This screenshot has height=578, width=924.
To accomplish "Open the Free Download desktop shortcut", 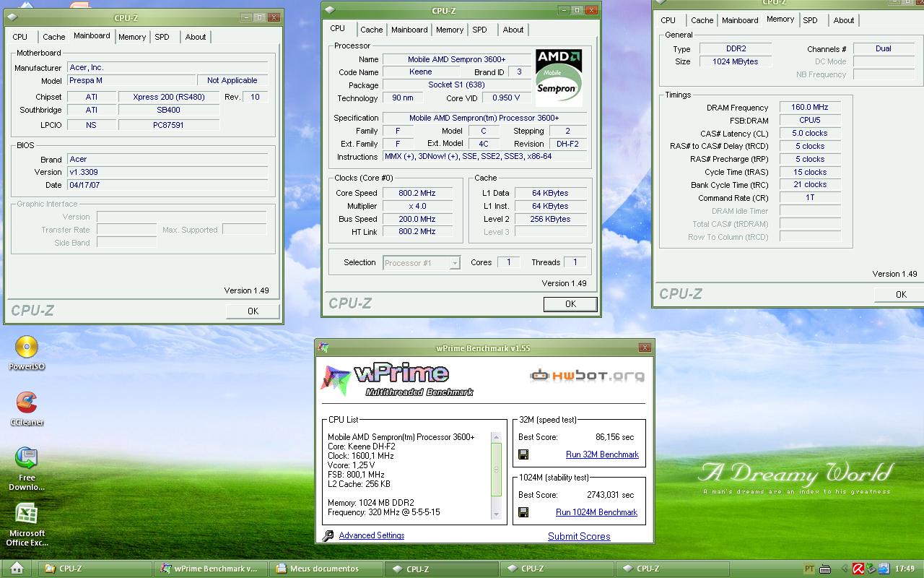I will point(27,468).
